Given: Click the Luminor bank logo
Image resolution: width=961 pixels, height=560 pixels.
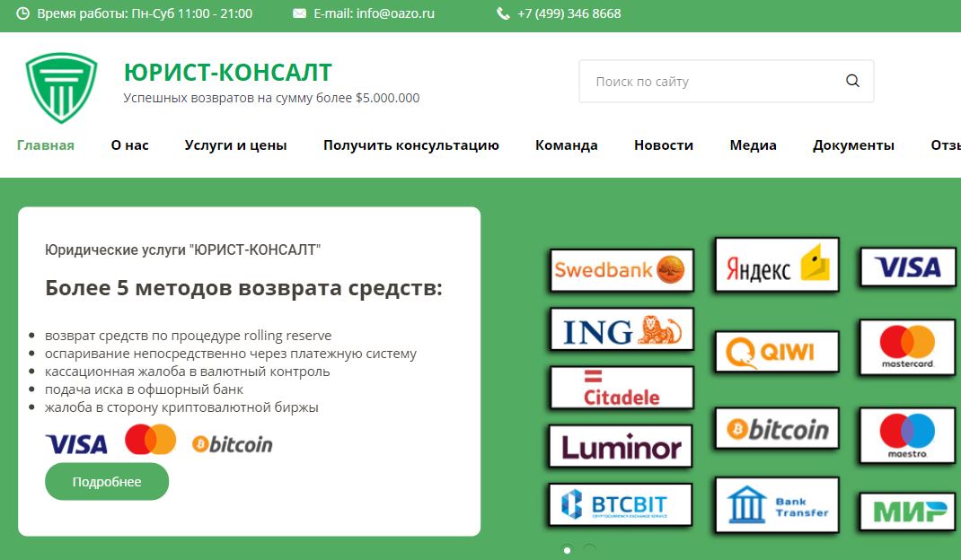Looking at the screenshot, I should click(619, 446).
